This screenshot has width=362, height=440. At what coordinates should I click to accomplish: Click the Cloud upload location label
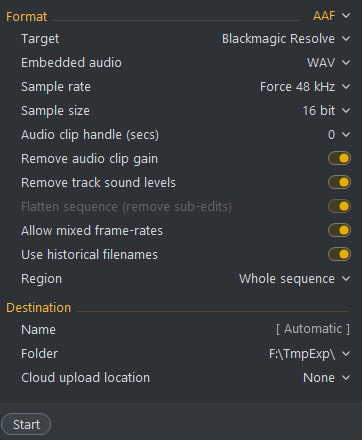pyautogui.click(x=85, y=378)
